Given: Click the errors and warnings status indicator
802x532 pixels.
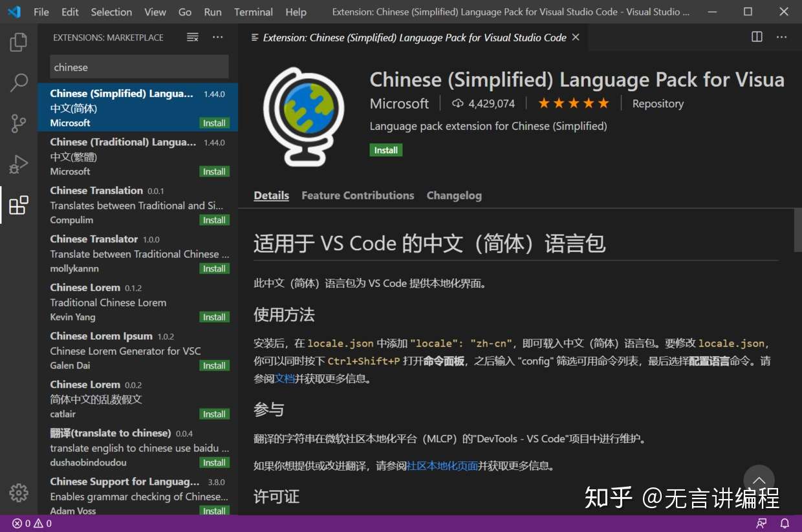Looking at the screenshot, I should click(x=32, y=524).
